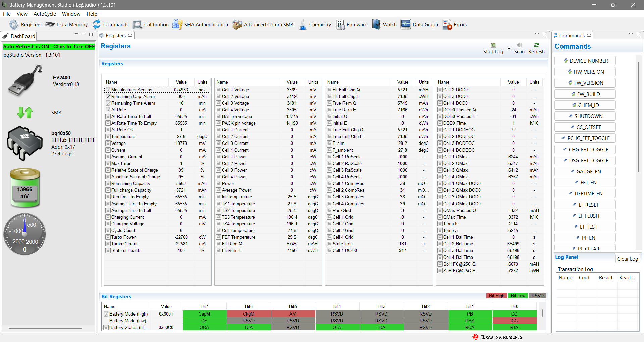Open the Help menu
The height and width of the screenshot is (342, 644).
[92, 14]
